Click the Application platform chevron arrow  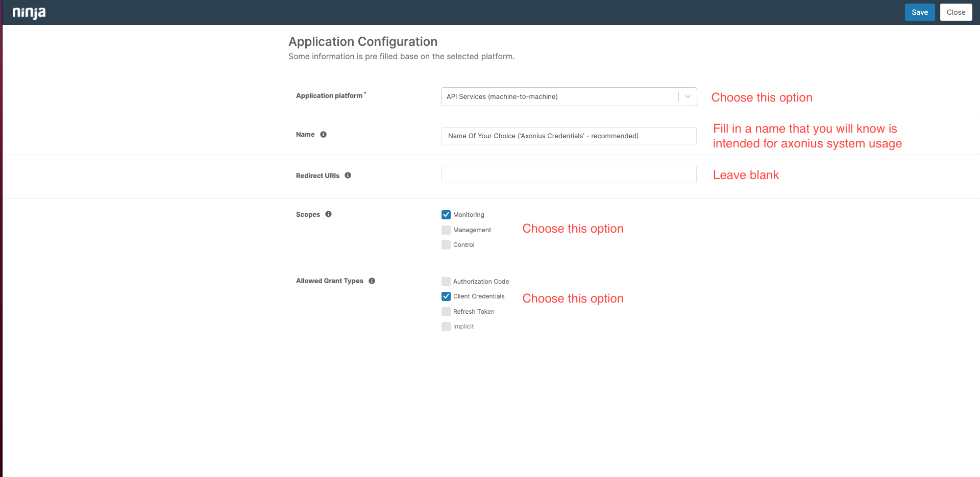click(688, 96)
